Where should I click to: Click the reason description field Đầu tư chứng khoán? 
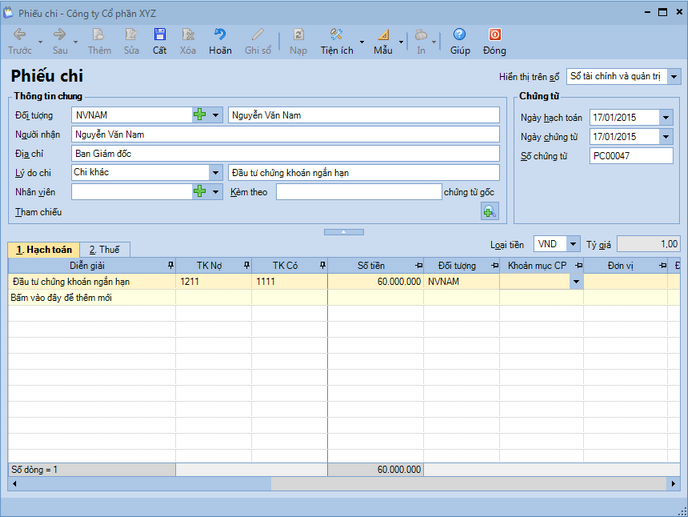[x=364, y=172]
